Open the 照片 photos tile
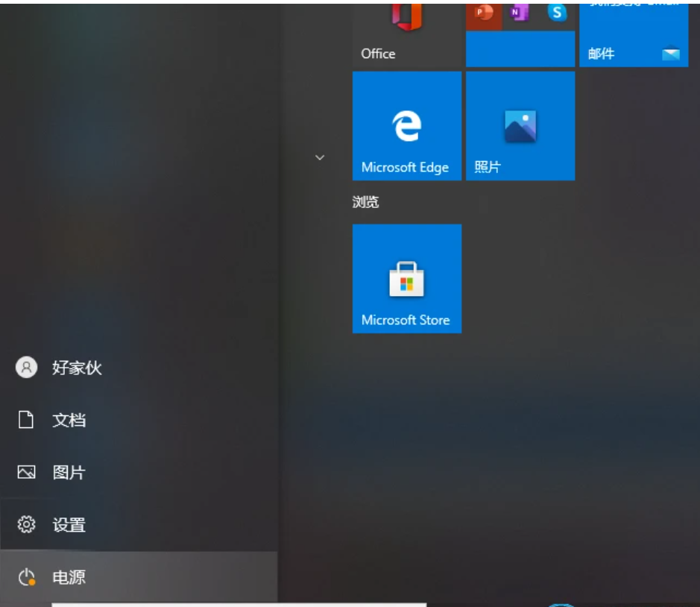This screenshot has width=700, height=607. click(520, 126)
